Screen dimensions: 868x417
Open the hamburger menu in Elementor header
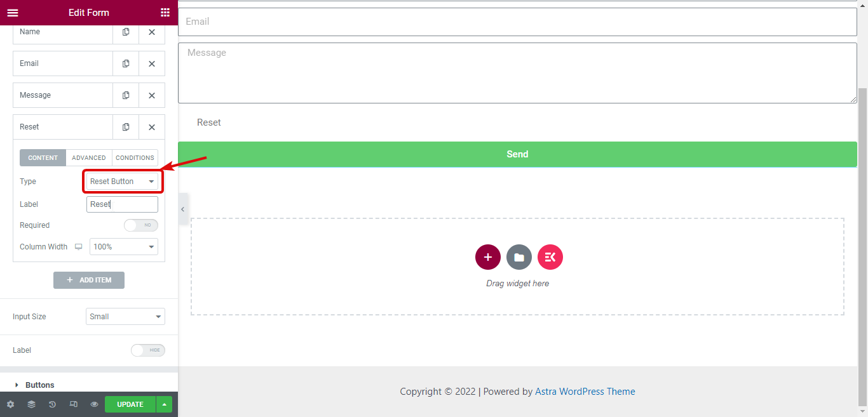pos(13,13)
